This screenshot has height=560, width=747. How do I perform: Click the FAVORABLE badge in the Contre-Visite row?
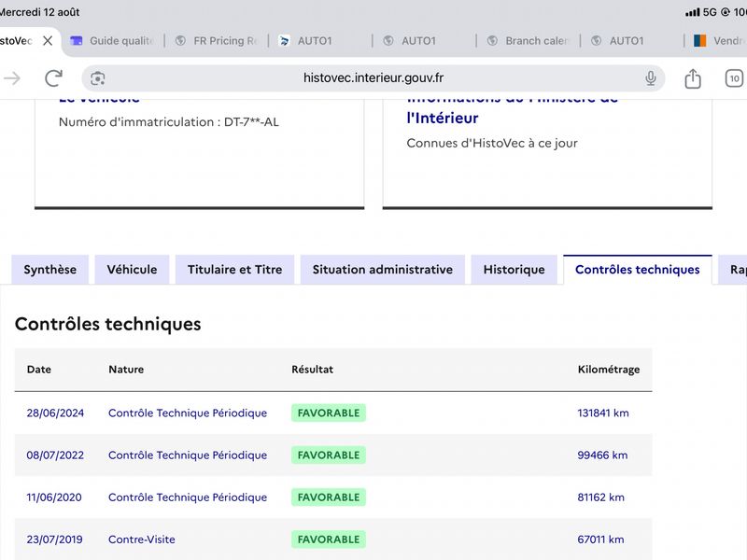329,539
